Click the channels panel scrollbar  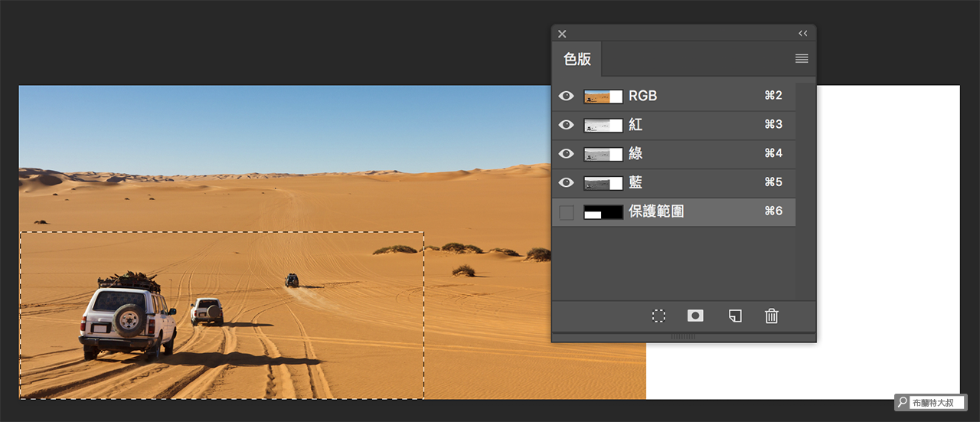click(x=805, y=191)
